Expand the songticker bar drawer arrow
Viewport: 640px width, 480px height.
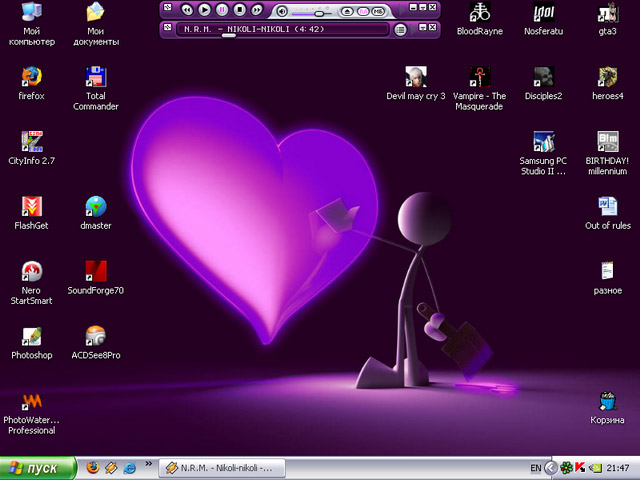tap(413, 28)
